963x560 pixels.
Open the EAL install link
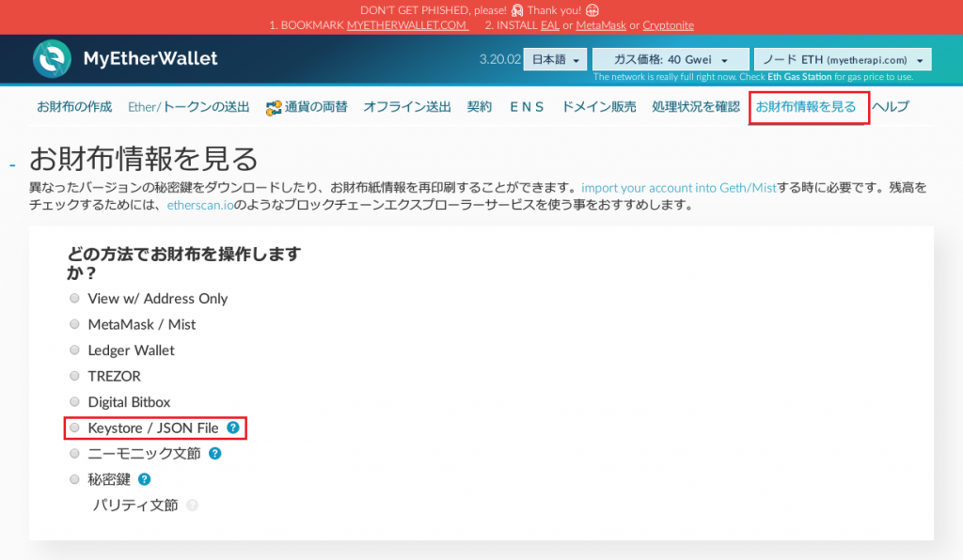(549, 25)
